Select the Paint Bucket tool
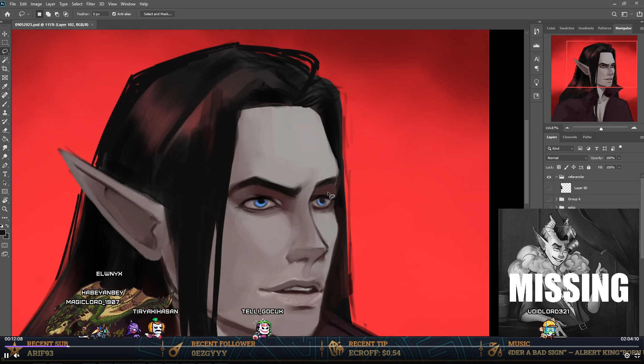Screen dimensions: 644x364 pos(5,139)
